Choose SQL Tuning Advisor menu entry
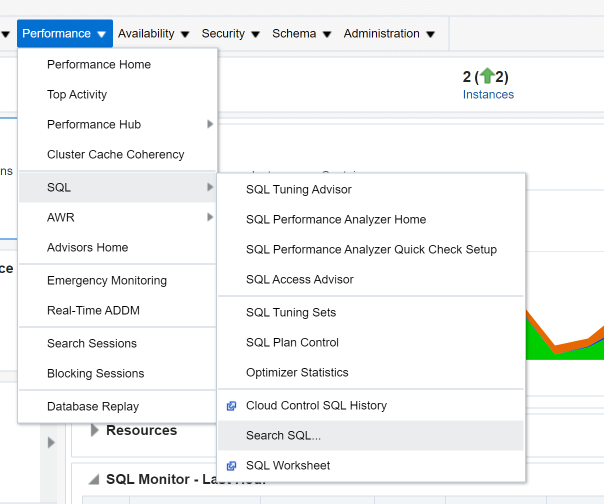Viewport: 604px width, 504px height. (298, 189)
